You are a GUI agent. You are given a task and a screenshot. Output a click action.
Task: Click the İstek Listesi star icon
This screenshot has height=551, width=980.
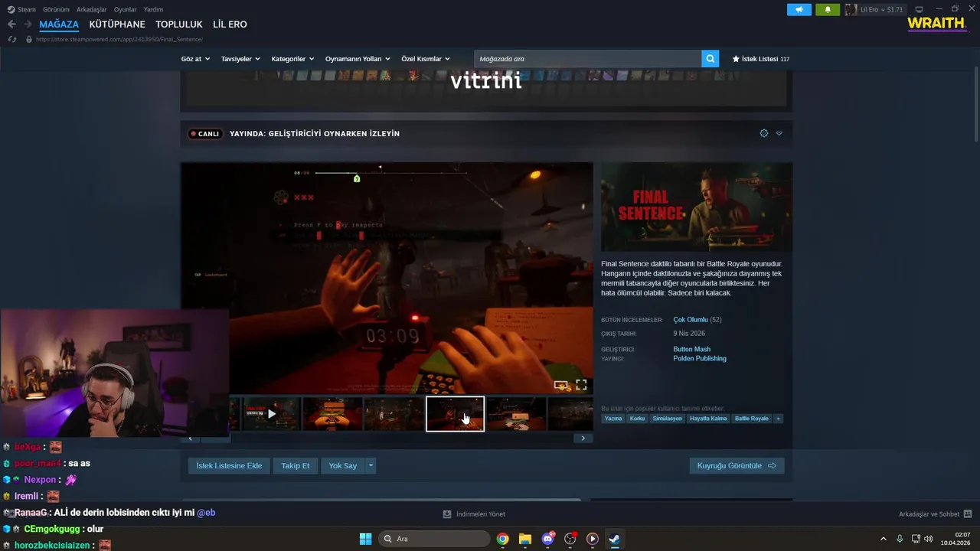736,59
